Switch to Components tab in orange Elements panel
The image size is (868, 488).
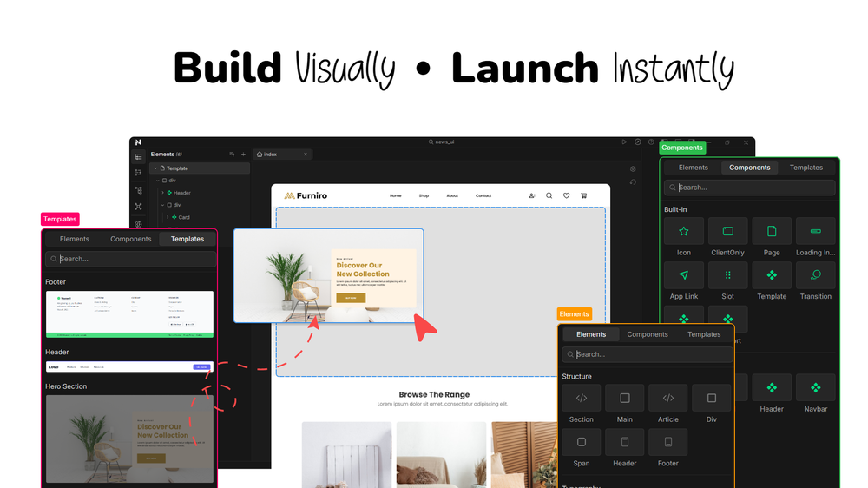point(648,334)
